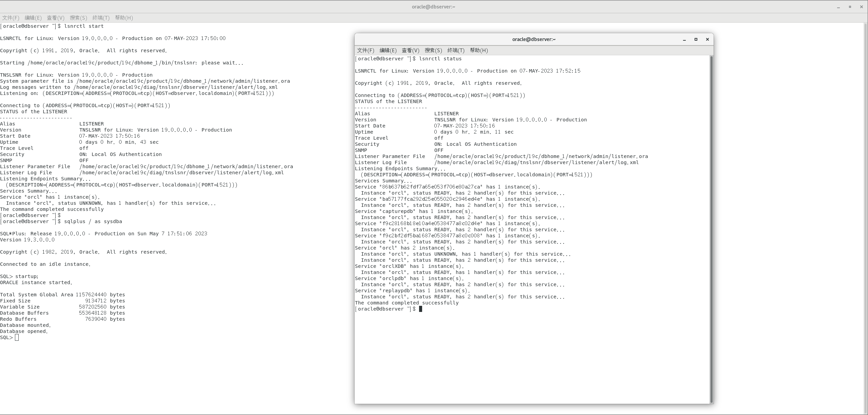Minimize the front terminal window
The width and height of the screenshot is (868, 415).
[x=684, y=40]
